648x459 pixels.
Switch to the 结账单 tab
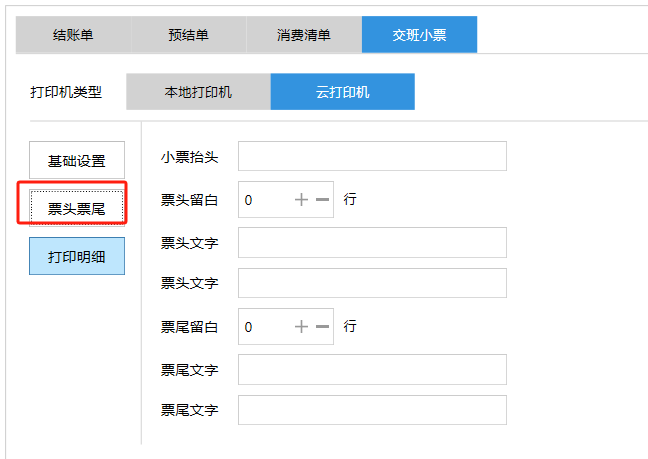click(x=73, y=35)
